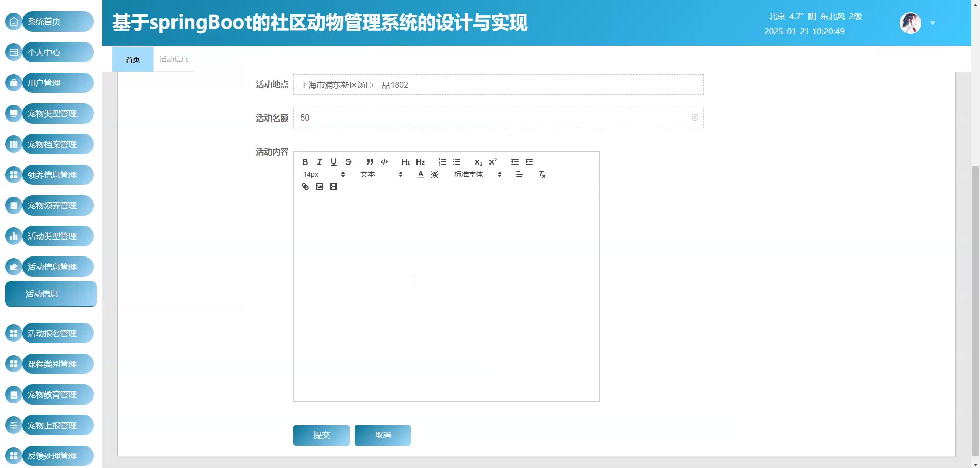Screen dimensions: 980x468
Task: Insert an image in the editor
Action: tap(319, 186)
